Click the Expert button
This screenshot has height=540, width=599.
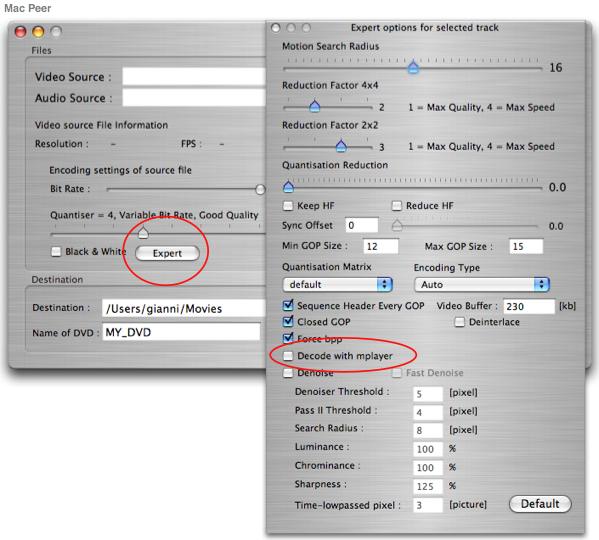(x=167, y=253)
